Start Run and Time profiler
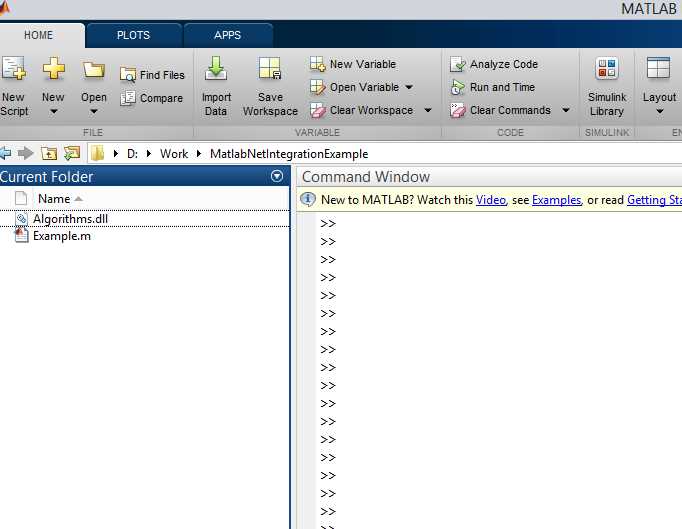This screenshot has width=682, height=529. (492, 87)
